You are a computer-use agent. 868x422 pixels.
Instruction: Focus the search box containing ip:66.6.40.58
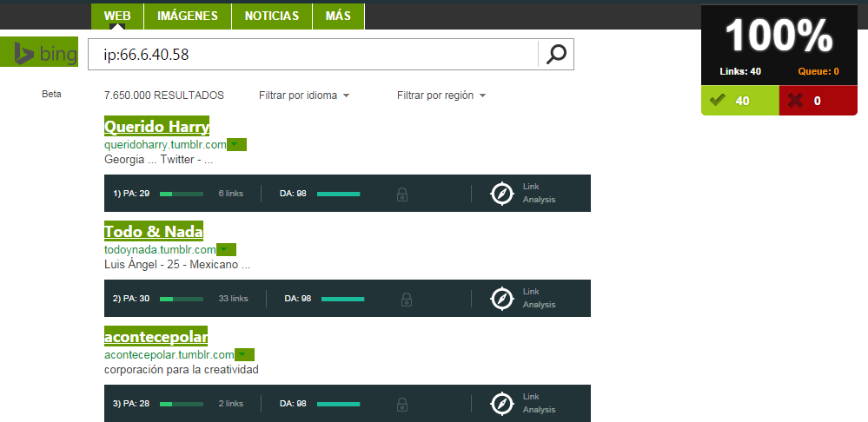click(313, 54)
